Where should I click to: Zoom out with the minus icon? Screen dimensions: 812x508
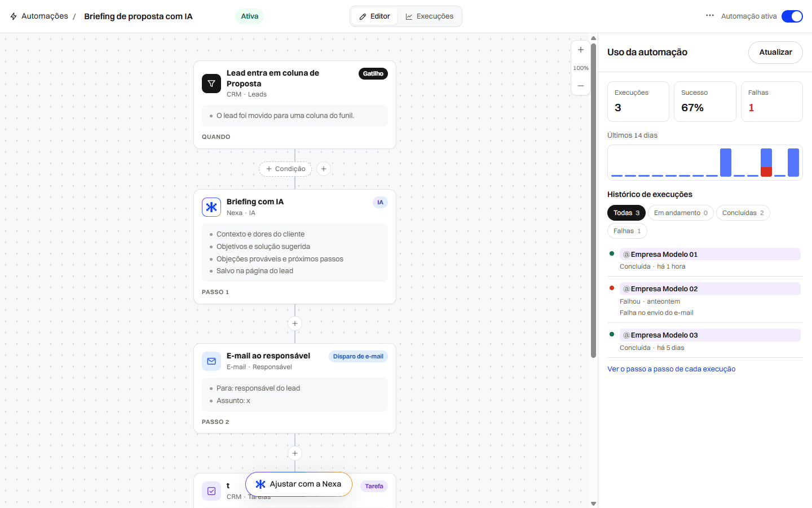click(x=581, y=86)
